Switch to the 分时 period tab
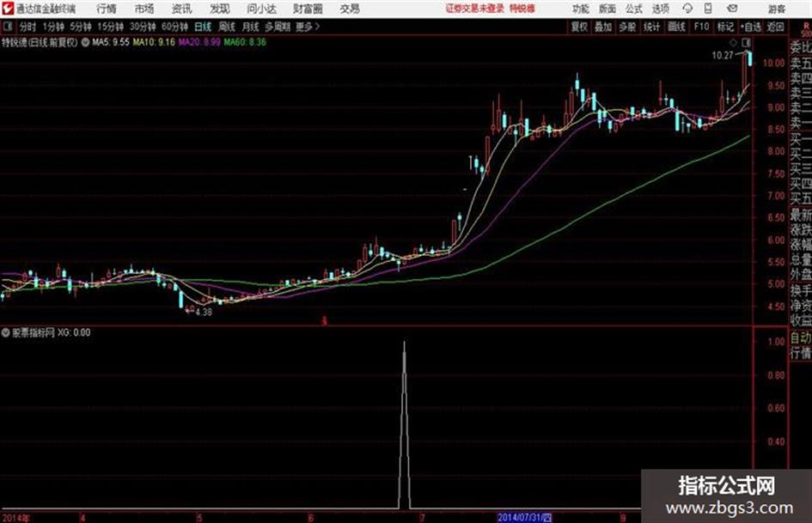The height and width of the screenshot is (523, 812). 28,27
